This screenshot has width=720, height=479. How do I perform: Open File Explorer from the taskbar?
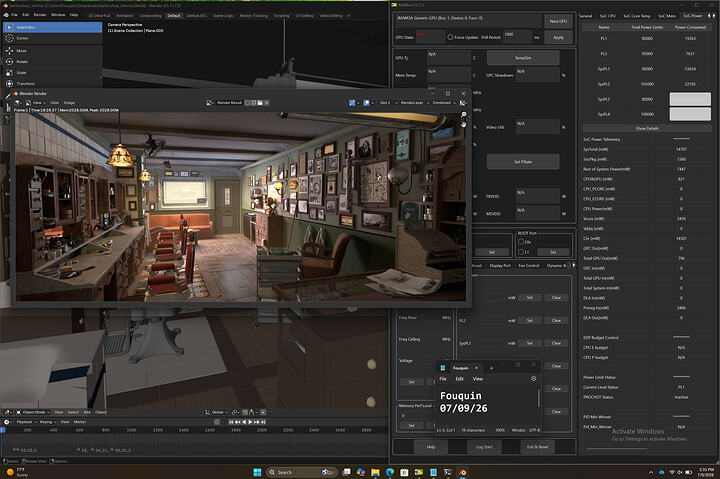[x=375, y=472]
